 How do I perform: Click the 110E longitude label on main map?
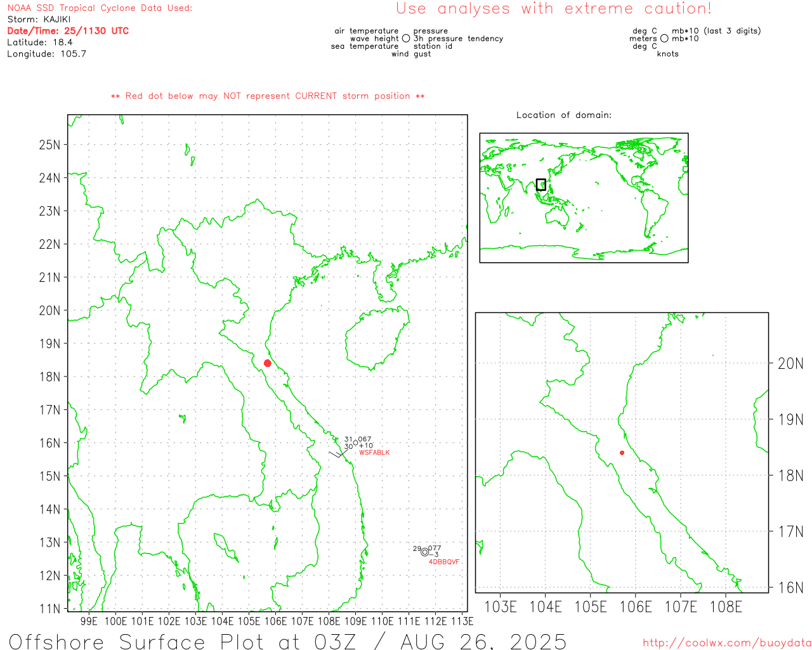tap(383, 621)
